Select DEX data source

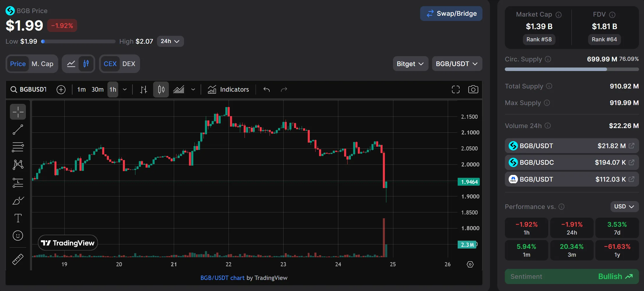pyautogui.click(x=129, y=64)
